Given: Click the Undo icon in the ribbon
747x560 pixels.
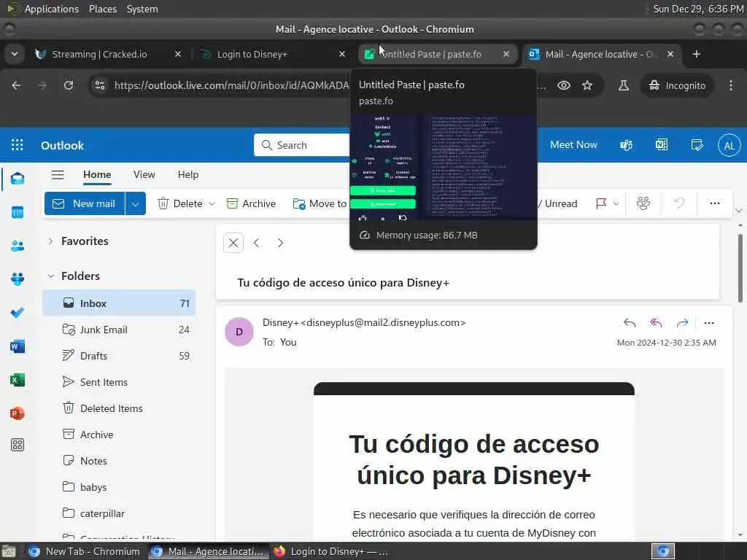Looking at the screenshot, I should click(679, 203).
